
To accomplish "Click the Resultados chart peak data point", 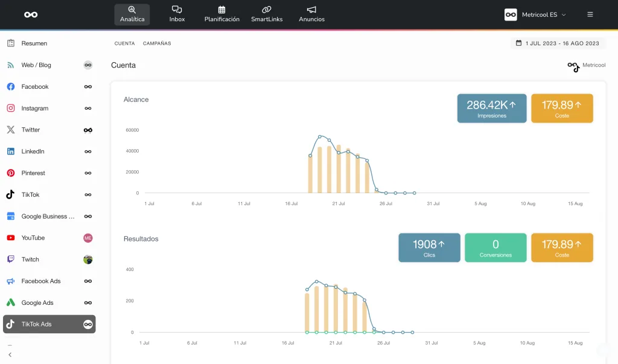I will [x=316, y=281].
